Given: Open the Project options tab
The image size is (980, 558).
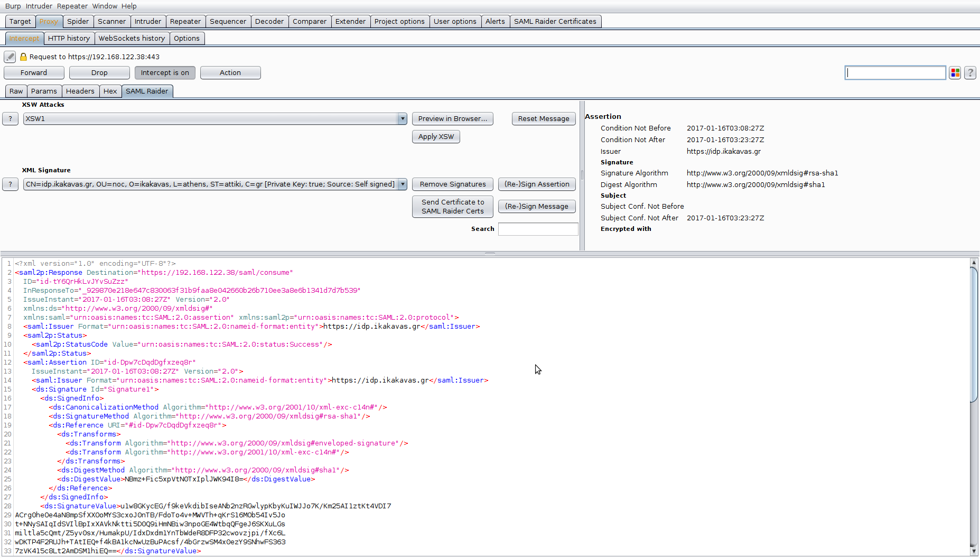Looking at the screenshot, I should click(399, 22).
